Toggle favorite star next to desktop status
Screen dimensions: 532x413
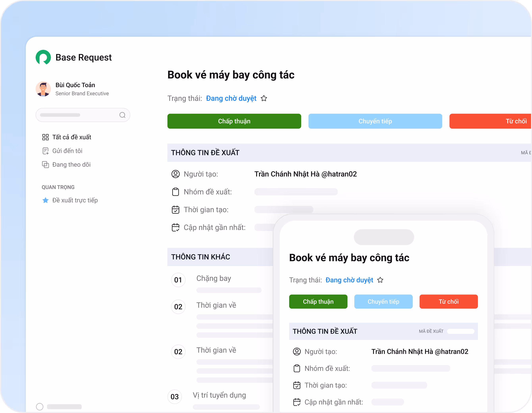(264, 98)
